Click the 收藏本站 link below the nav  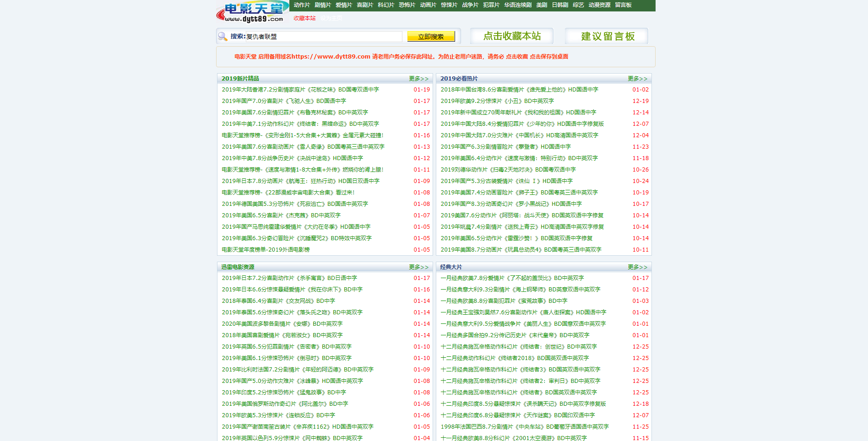(304, 18)
